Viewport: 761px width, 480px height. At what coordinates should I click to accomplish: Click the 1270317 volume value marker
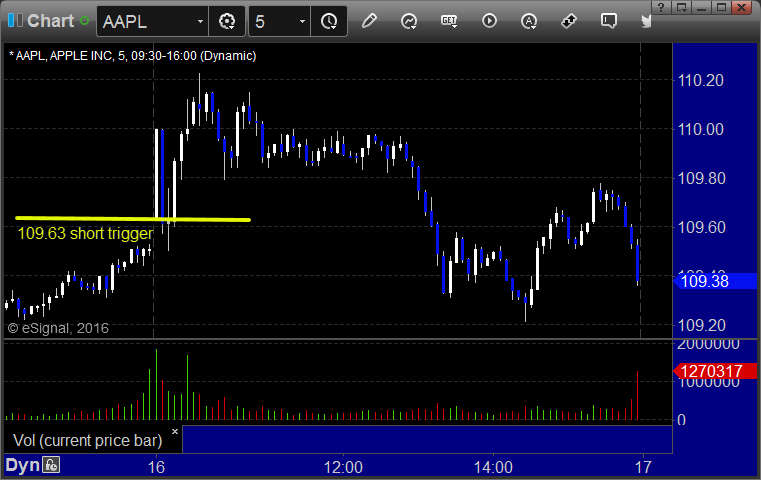715,371
